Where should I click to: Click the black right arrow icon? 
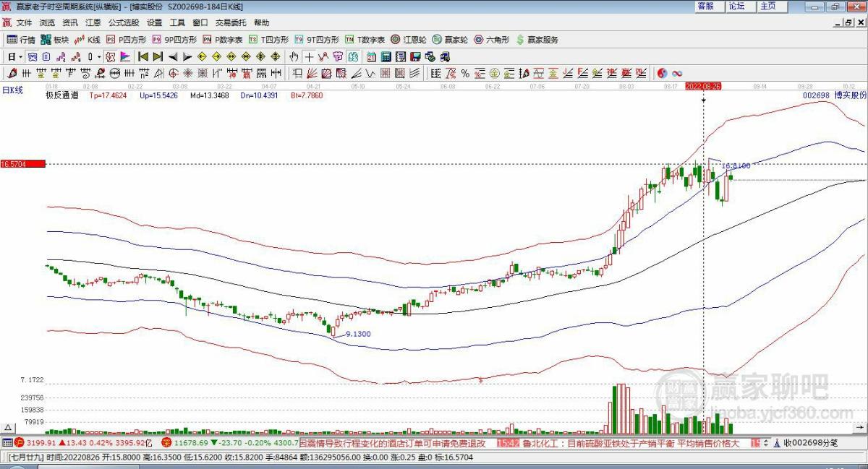187,56
